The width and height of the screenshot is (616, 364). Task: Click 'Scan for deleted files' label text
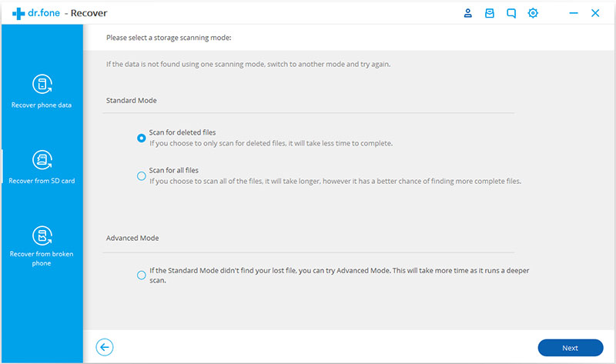tap(182, 132)
